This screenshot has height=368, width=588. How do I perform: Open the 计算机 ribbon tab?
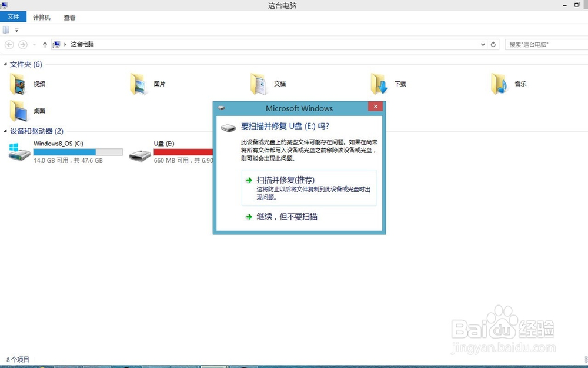(41, 17)
